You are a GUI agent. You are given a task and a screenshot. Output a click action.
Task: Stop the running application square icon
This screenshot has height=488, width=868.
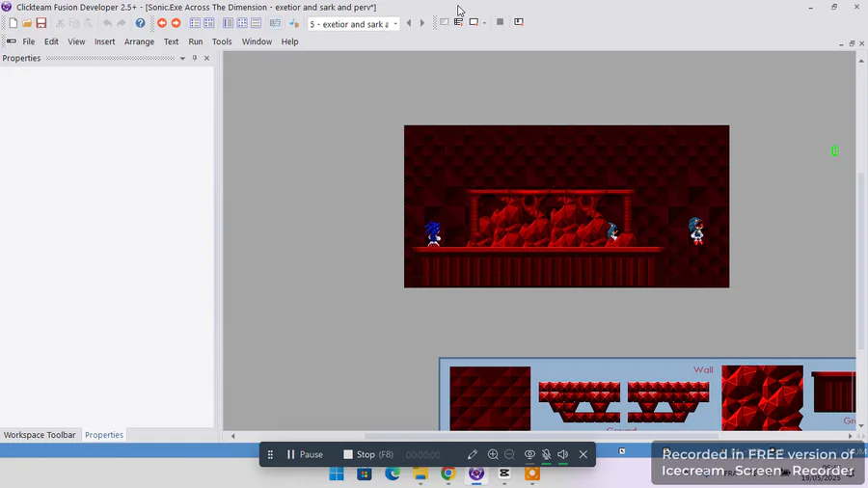click(x=500, y=22)
